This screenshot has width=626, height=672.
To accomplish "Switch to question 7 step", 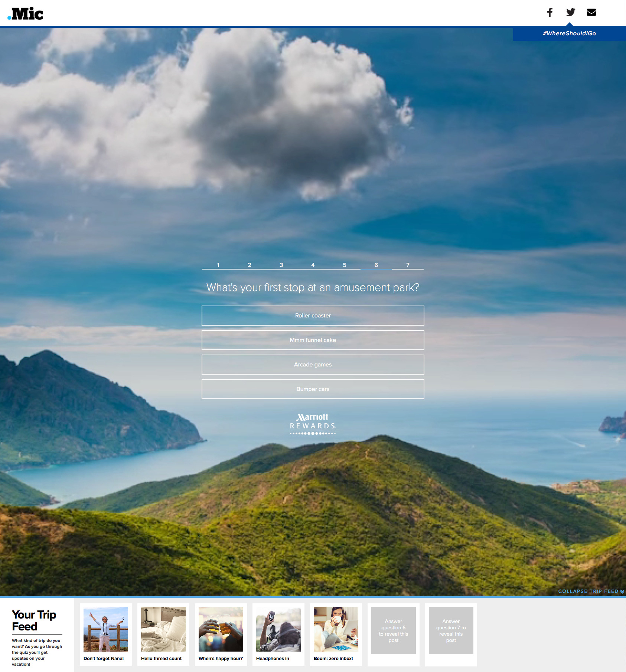I will click(x=408, y=265).
